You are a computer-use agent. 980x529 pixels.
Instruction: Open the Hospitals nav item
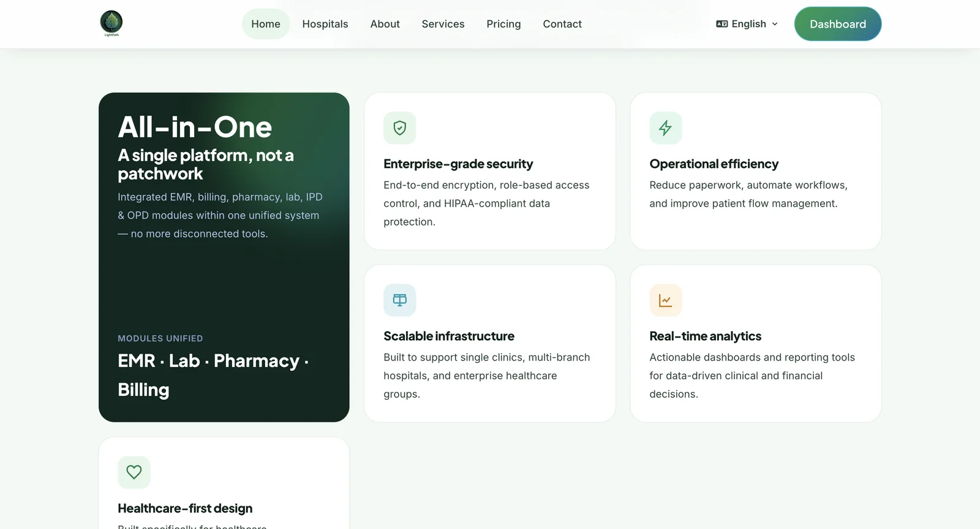[x=325, y=24]
